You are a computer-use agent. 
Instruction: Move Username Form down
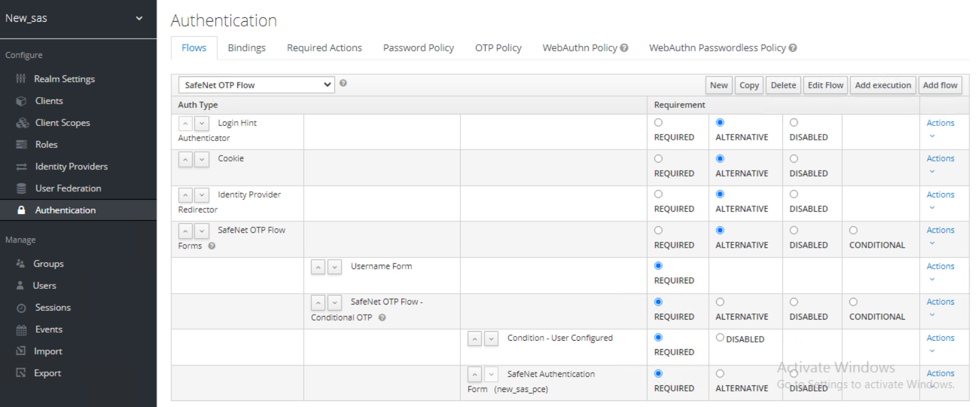click(x=334, y=267)
